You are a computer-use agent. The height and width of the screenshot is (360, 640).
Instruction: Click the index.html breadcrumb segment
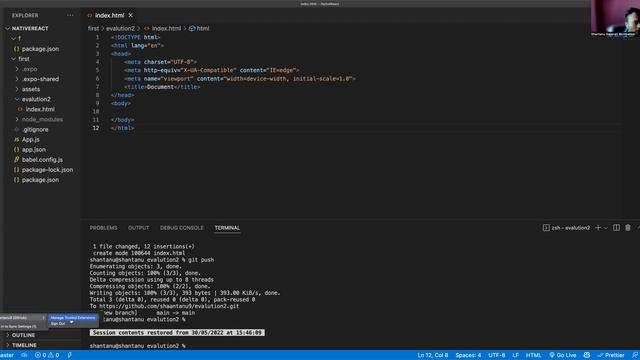(166, 29)
